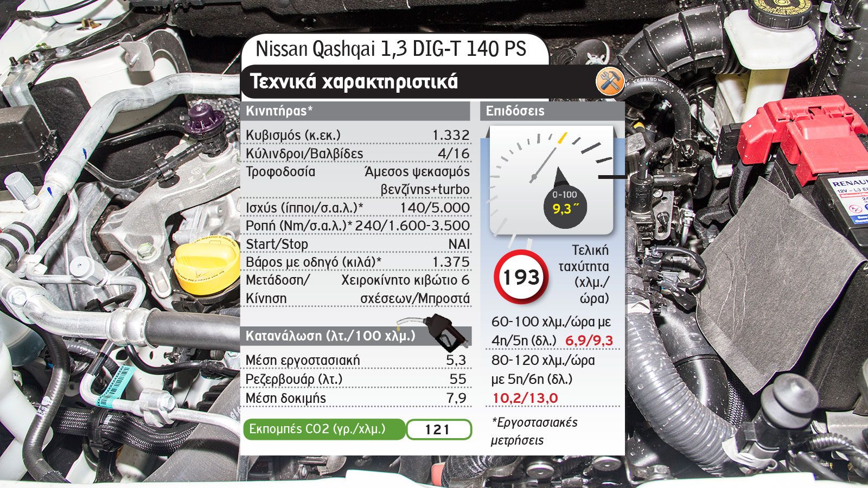Click the yellow 9,3″ acceleration value

coord(565,209)
